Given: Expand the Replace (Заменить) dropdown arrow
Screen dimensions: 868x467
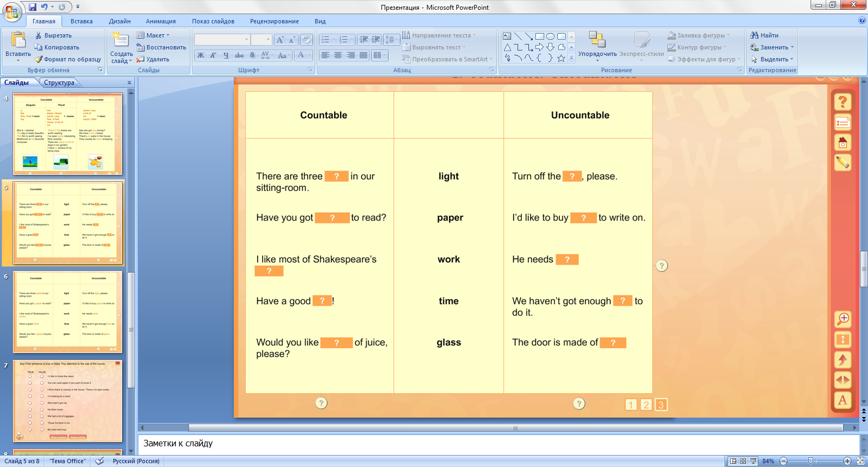Looking at the screenshot, I should click(792, 47).
